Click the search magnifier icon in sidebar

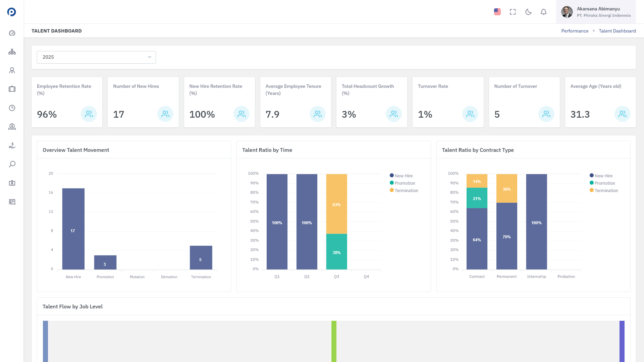point(12,164)
